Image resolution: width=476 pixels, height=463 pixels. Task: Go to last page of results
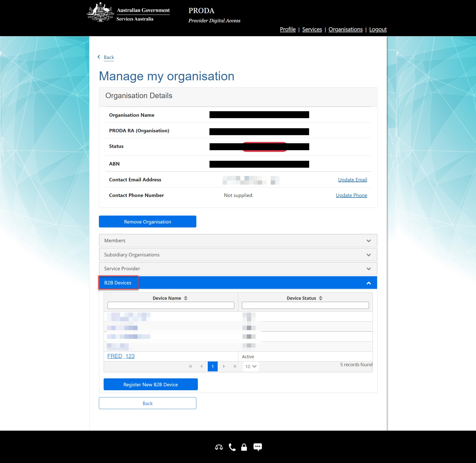[235, 366]
